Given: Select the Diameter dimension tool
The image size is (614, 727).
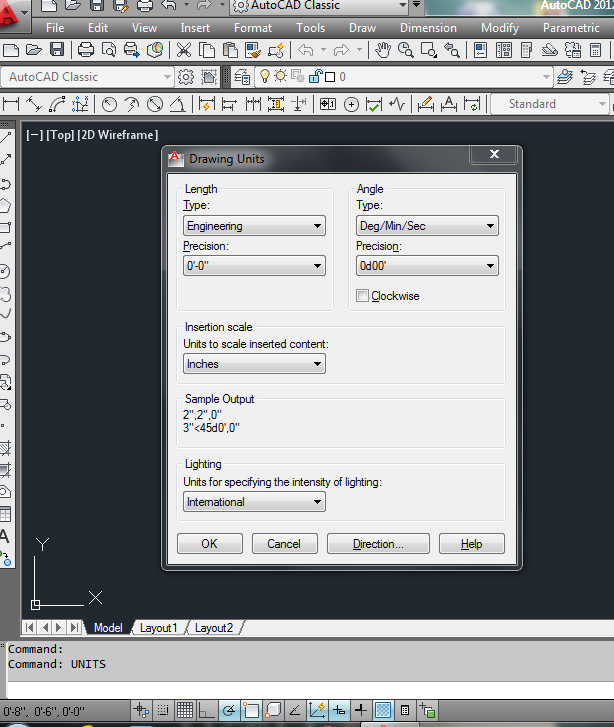Looking at the screenshot, I should tap(155, 104).
